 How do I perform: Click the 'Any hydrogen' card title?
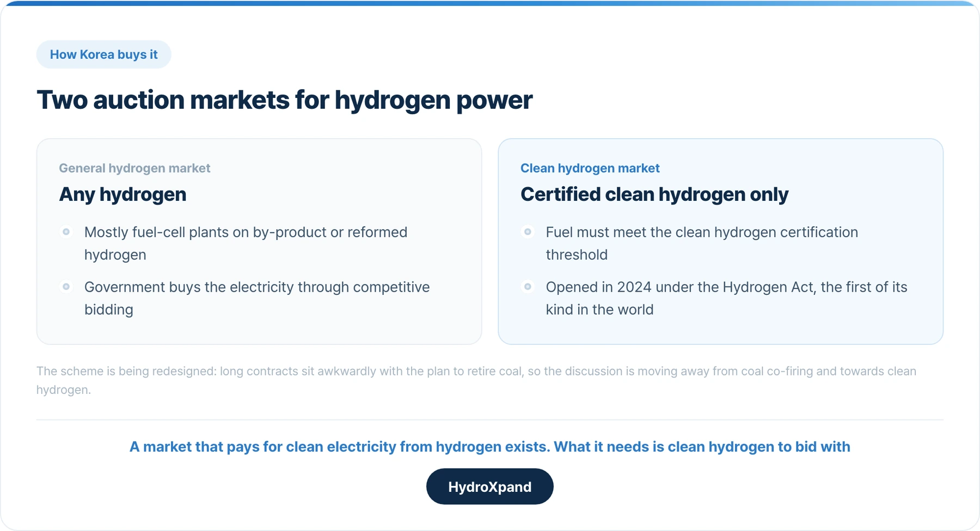pos(122,194)
